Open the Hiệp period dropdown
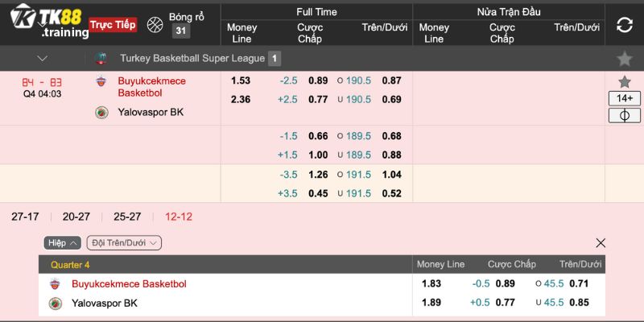 tap(63, 243)
